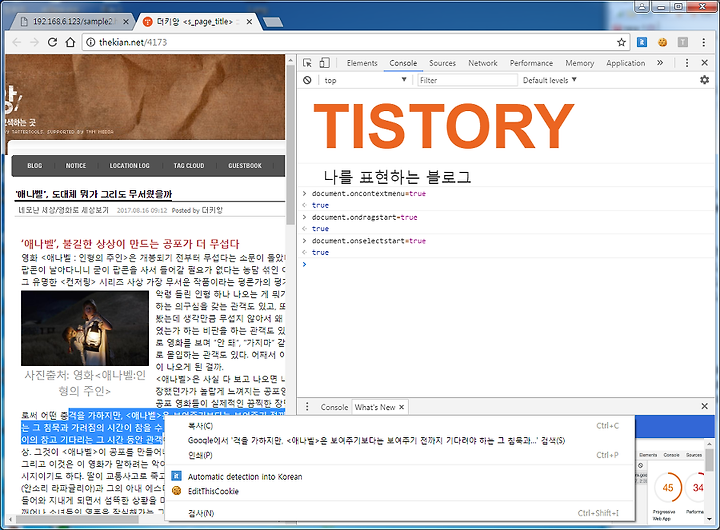
Task: Switch to the Elements tab
Action: point(362,63)
